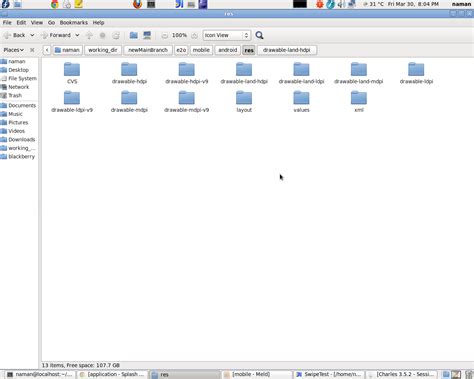
Task: Click the Reload icon in toolbar
Action: [x=116, y=35]
